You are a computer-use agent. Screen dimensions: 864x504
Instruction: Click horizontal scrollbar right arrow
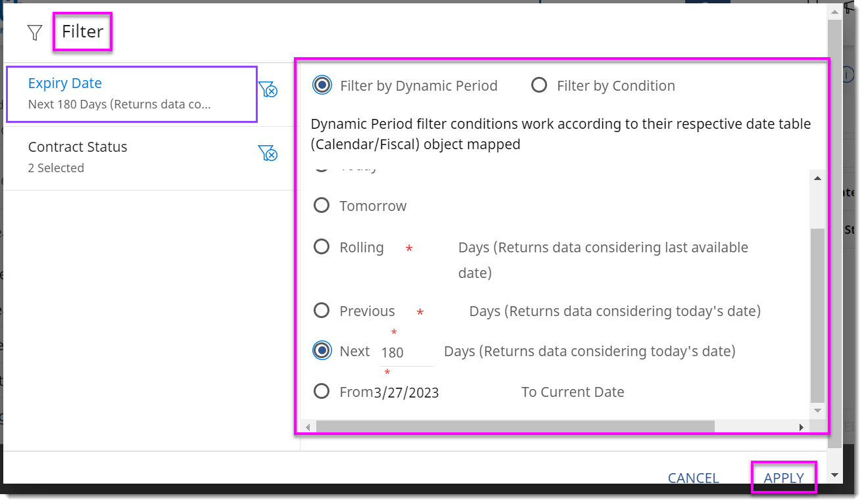(801, 427)
